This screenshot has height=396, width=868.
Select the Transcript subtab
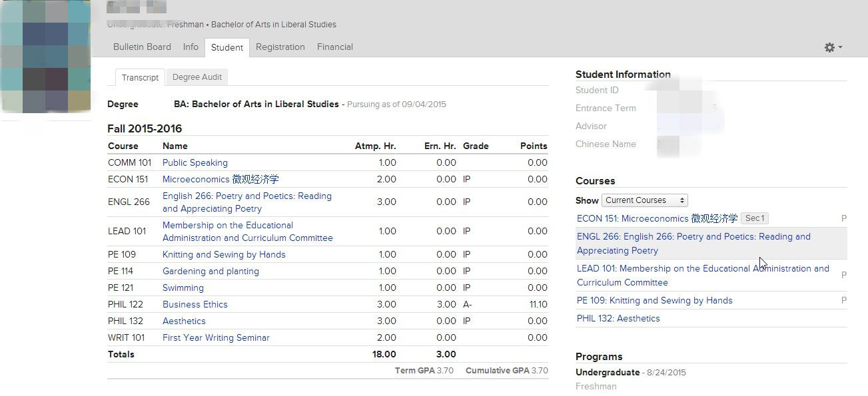point(140,78)
